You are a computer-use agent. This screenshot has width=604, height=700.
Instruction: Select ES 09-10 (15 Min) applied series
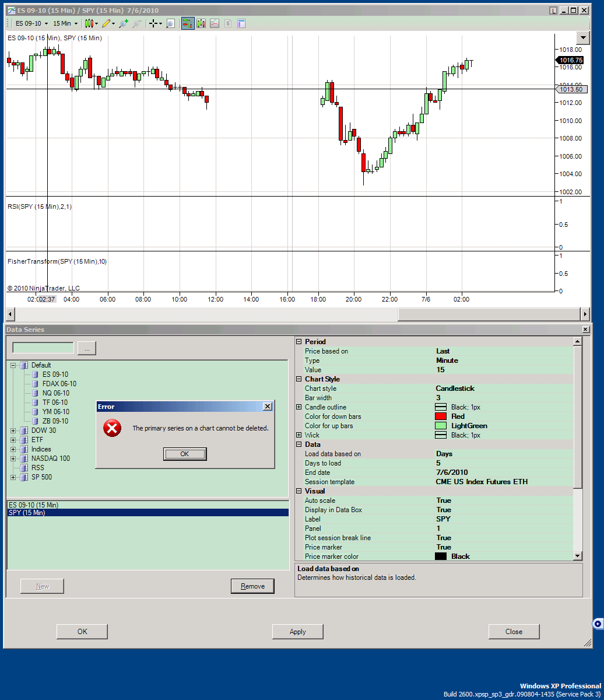148,505
